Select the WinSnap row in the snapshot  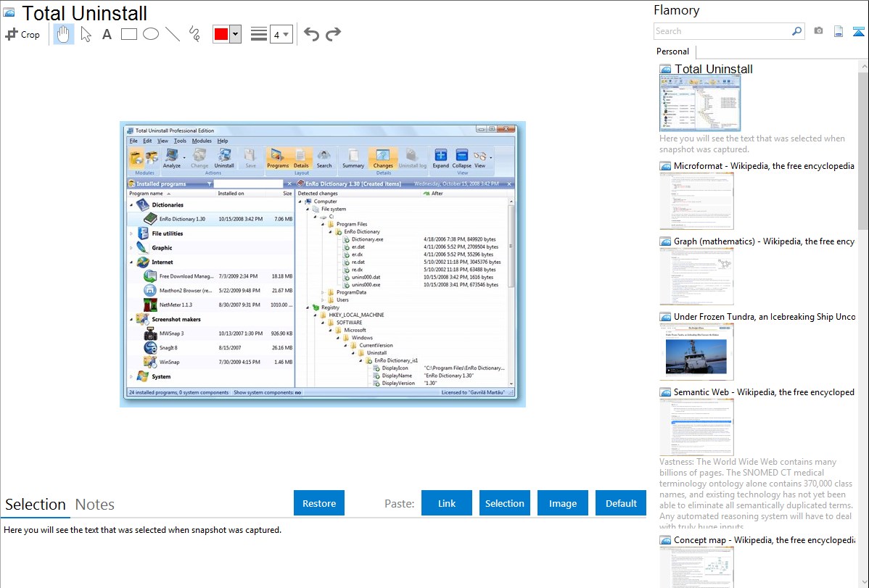pyautogui.click(x=211, y=362)
